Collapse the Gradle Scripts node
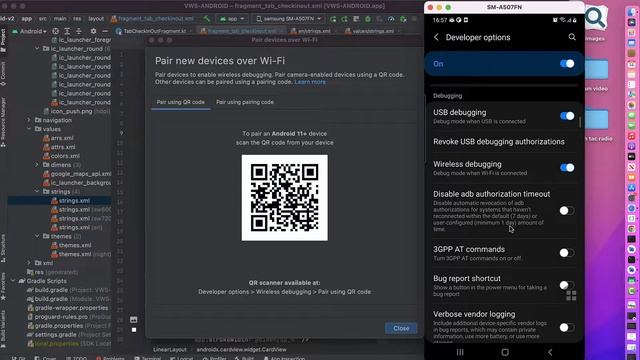Screen dimensions: 640x360 pos(13,281)
